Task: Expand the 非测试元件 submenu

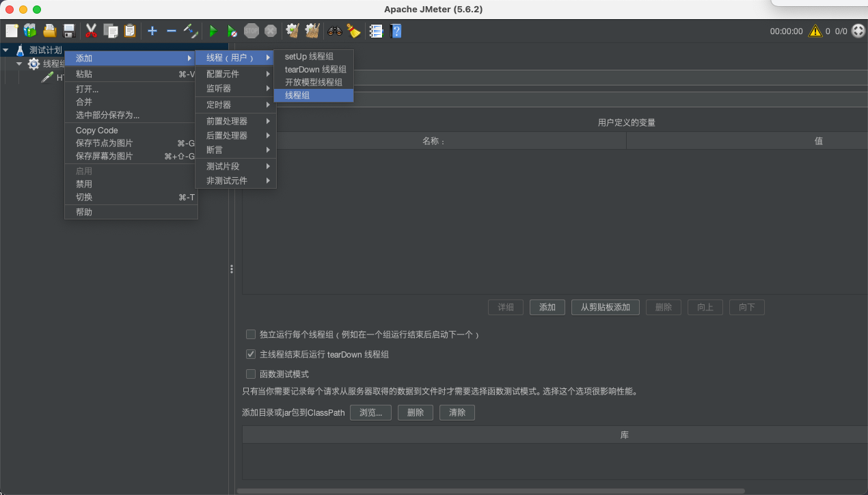Action: coord(235,180)
